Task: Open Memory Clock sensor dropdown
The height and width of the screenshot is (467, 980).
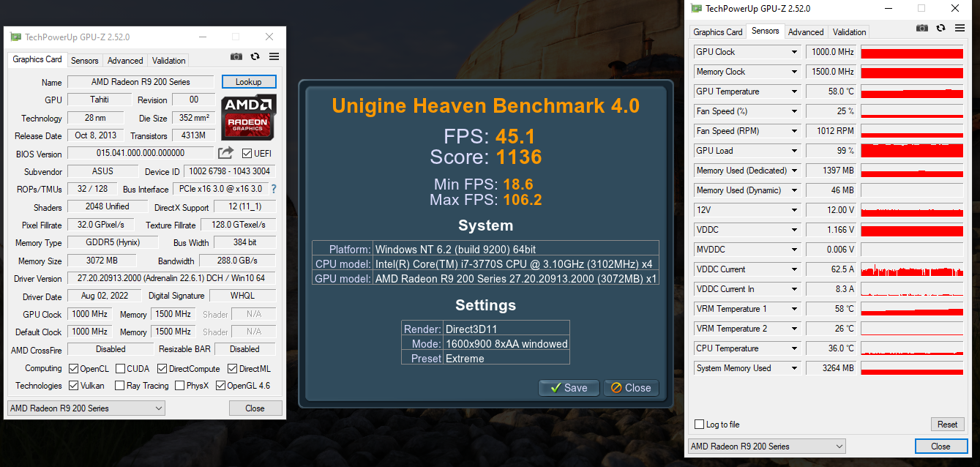Action: point(794,72)
